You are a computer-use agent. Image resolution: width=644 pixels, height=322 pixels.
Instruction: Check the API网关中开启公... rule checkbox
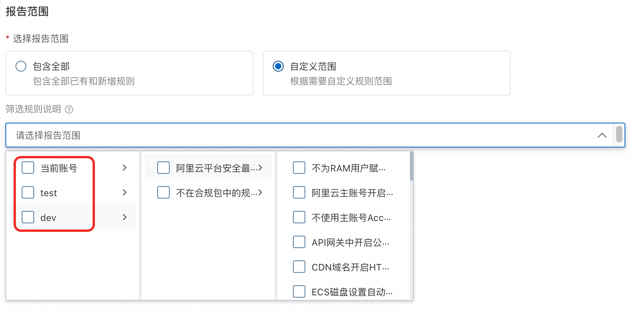point(299,242)
